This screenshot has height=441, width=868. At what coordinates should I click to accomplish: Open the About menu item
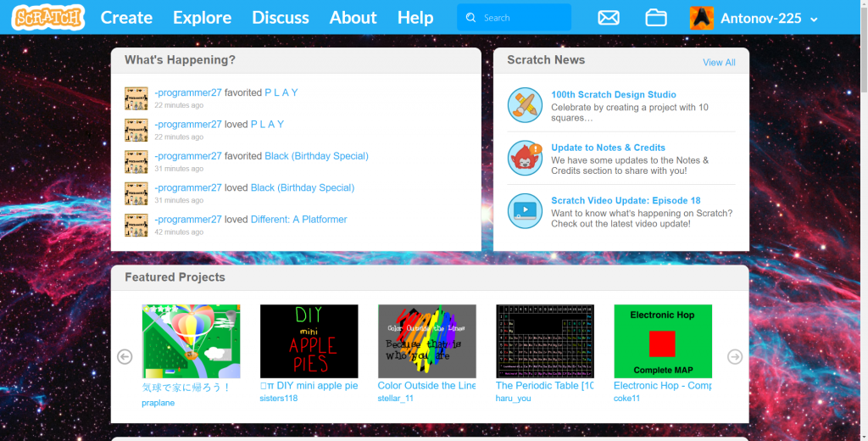tap(353, 18)
